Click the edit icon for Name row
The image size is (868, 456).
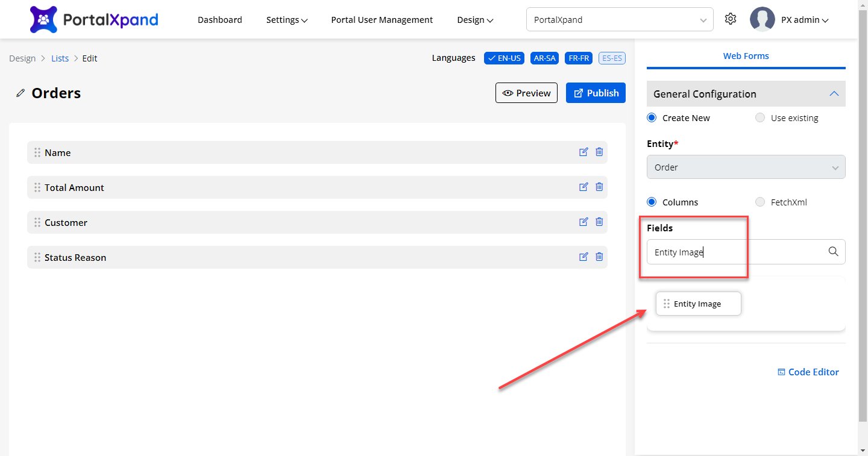(583, 152)
